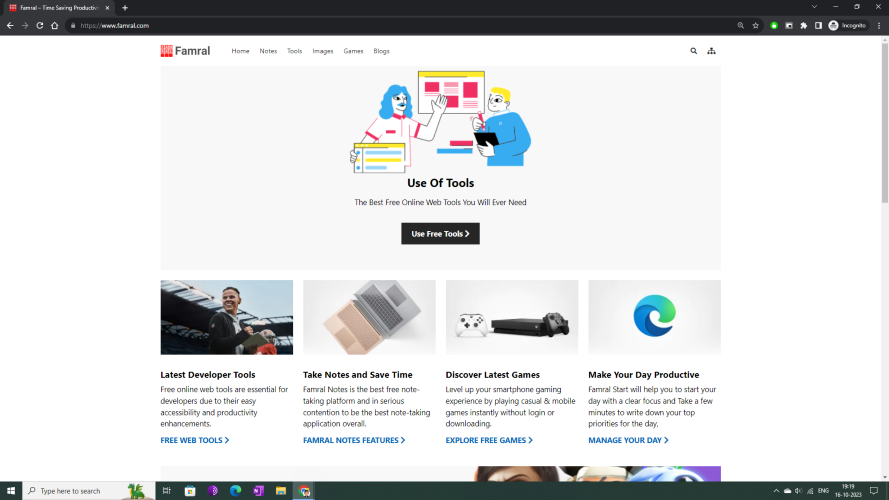The height and width of the screenshot is (500, 889).
Task: Click Discover Latest Games heading
Action: point(493,375)
